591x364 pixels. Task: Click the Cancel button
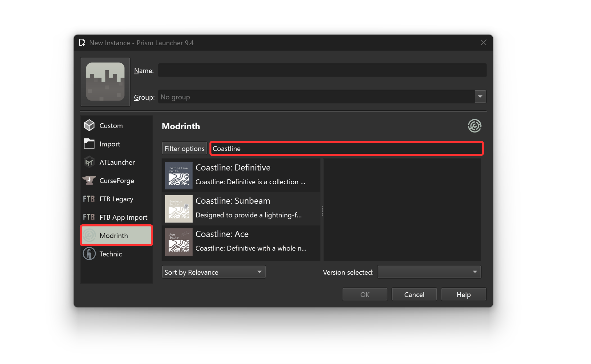click(414, 294)
